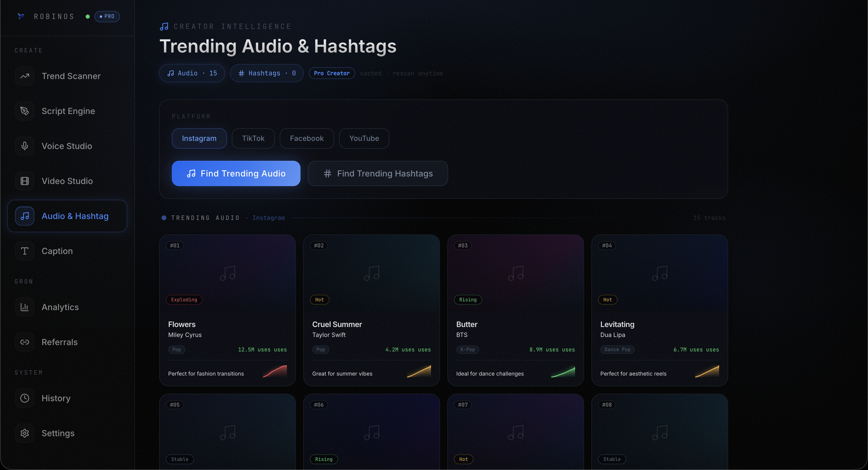Click the music note in card #05
Viewport: 868px width, 470px height.
tap(228, 433)
